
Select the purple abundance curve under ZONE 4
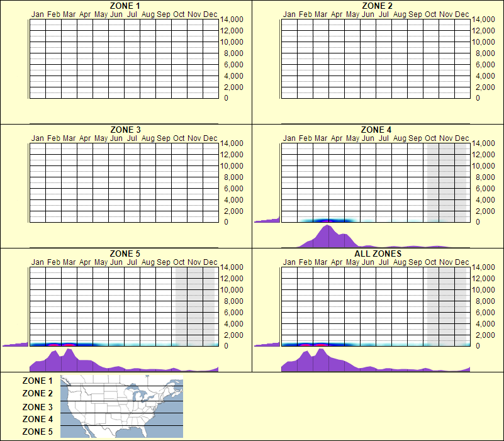[327, 236]
